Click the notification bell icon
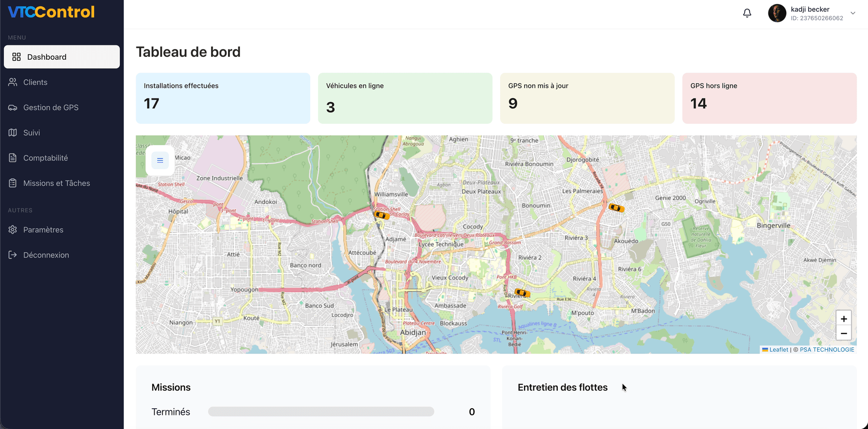 click(747, 13)
